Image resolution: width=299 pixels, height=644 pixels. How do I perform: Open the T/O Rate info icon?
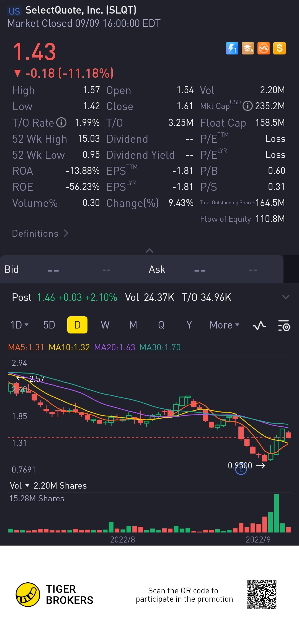tap(61, 122)
